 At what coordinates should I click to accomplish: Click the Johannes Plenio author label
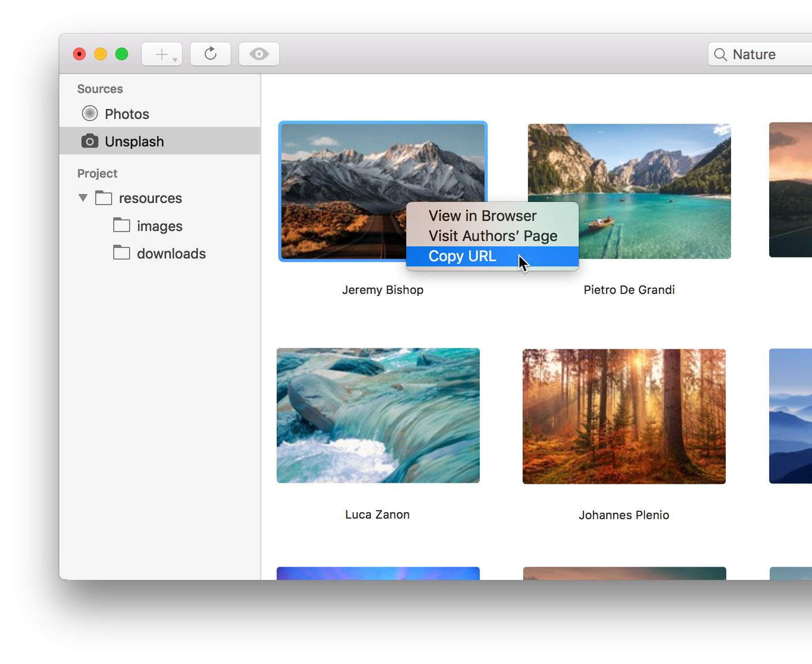[x=624, y=515]
